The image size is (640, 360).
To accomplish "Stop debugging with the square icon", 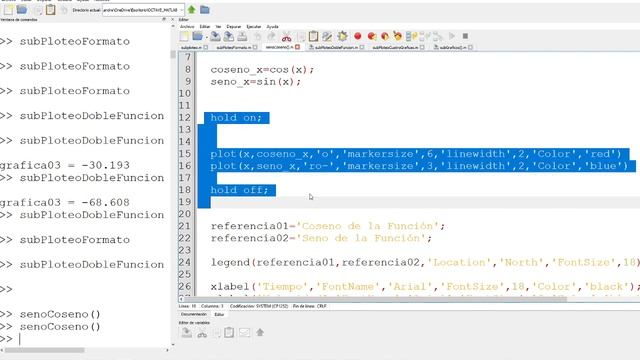I will coord(465,36).
